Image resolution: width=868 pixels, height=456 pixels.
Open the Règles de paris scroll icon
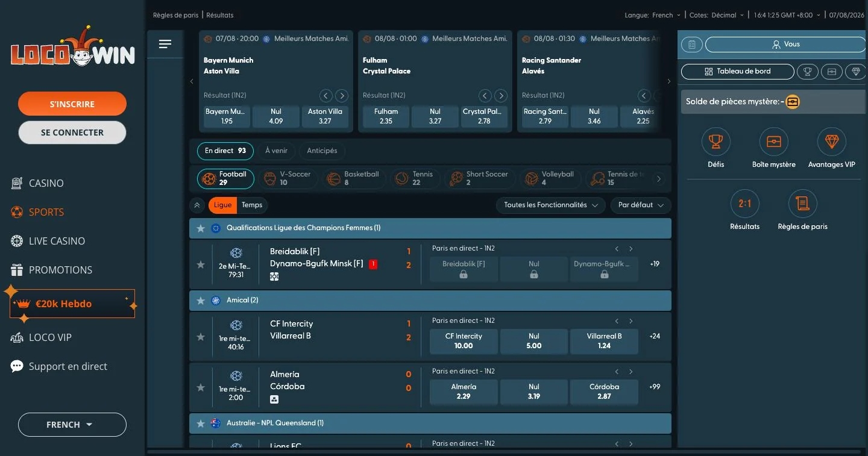(803, 204)
